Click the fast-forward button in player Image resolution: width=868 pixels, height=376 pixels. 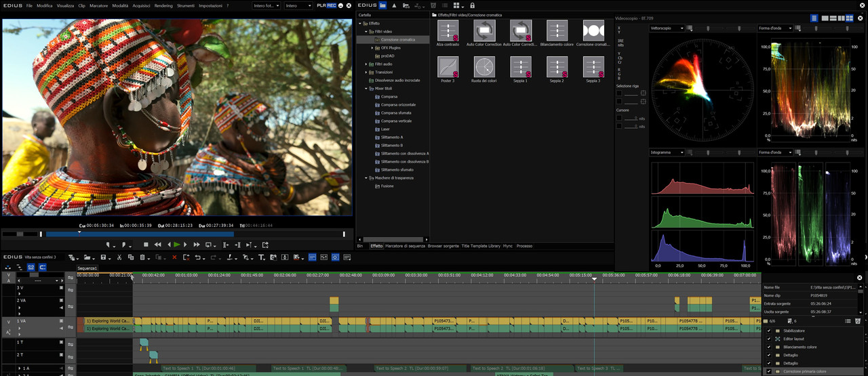[197, 245]
